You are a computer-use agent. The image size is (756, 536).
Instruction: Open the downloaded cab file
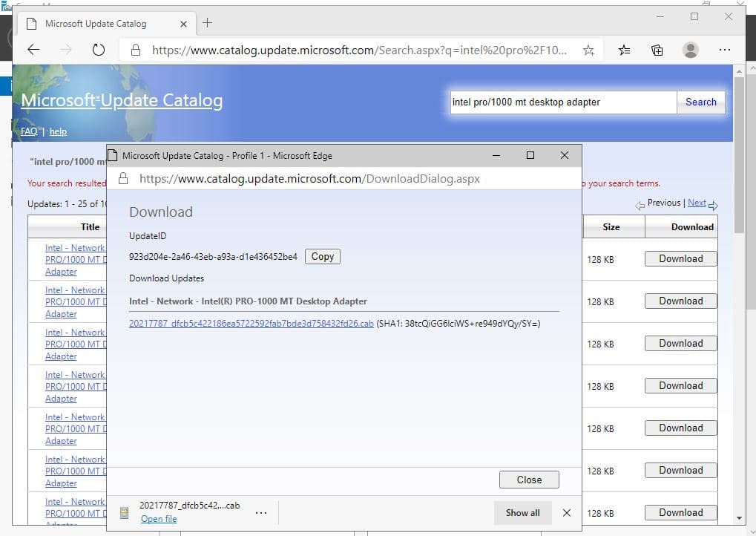click(x=159, y=519)
